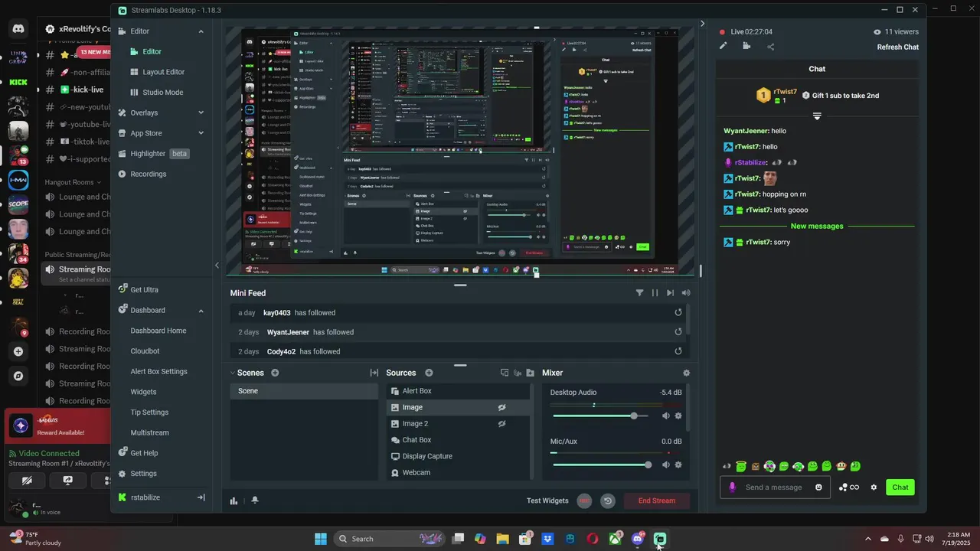Viewport: 980px width, 551px height.
Task: Log out of rstabilize account icon
Action: 201,497
